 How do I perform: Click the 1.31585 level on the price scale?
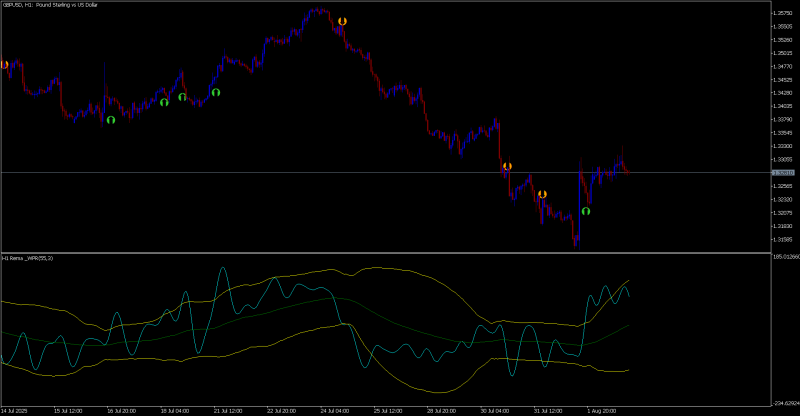click(783, 239)
